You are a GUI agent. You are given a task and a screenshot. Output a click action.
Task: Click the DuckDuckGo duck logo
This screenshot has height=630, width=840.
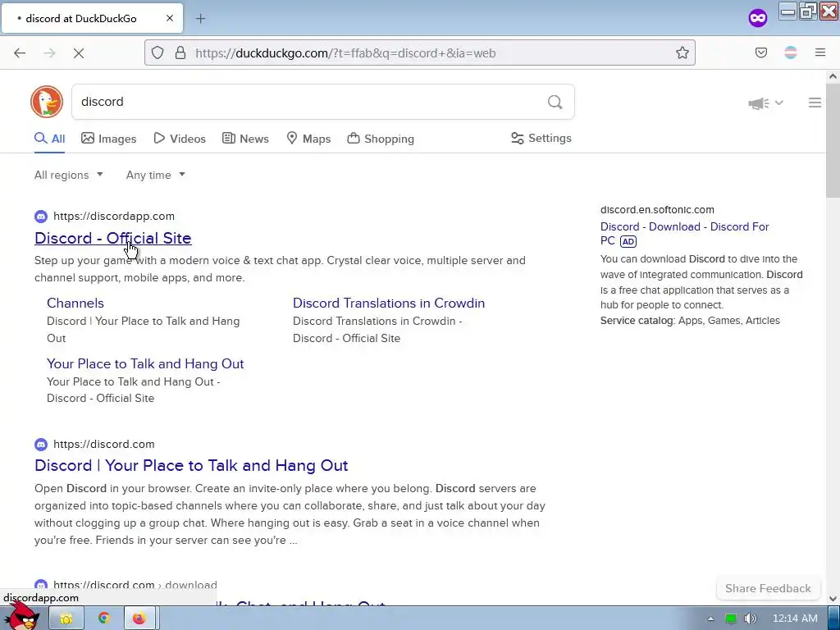tap(47, 101)
